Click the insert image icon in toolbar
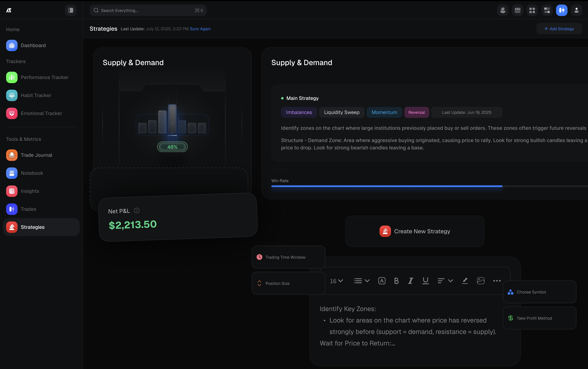The image size is (588, 369). coord(480,281)
